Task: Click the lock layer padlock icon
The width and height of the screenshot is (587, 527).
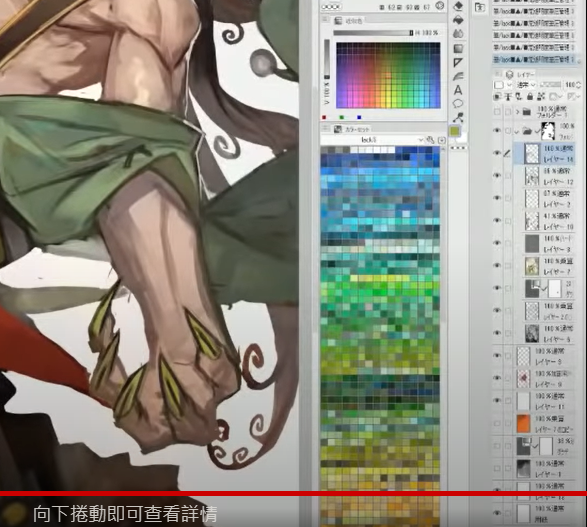Action: click(x=530, y=97)
